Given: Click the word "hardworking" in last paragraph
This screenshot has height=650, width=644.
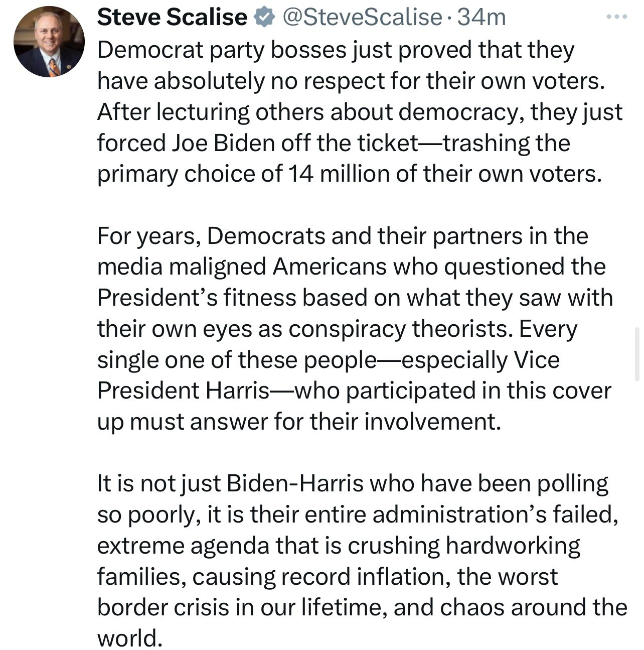Looking at the screenshot, I should tap(513, 546).
